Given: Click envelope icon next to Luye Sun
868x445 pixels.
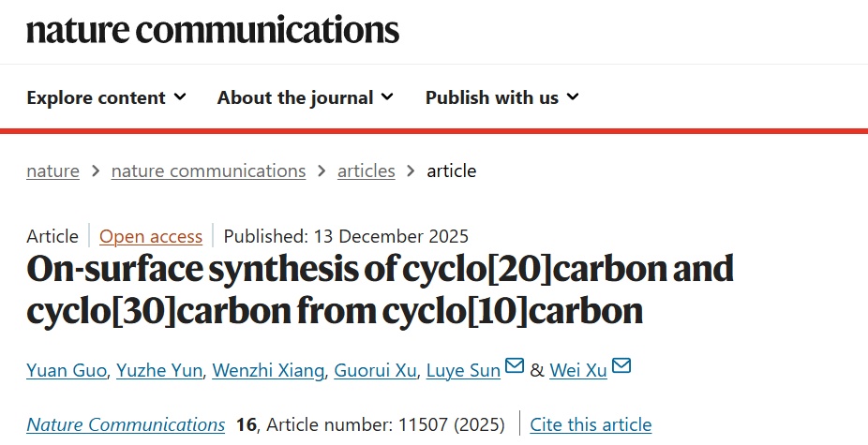Looking at the screenshot, I should [515, 366].
